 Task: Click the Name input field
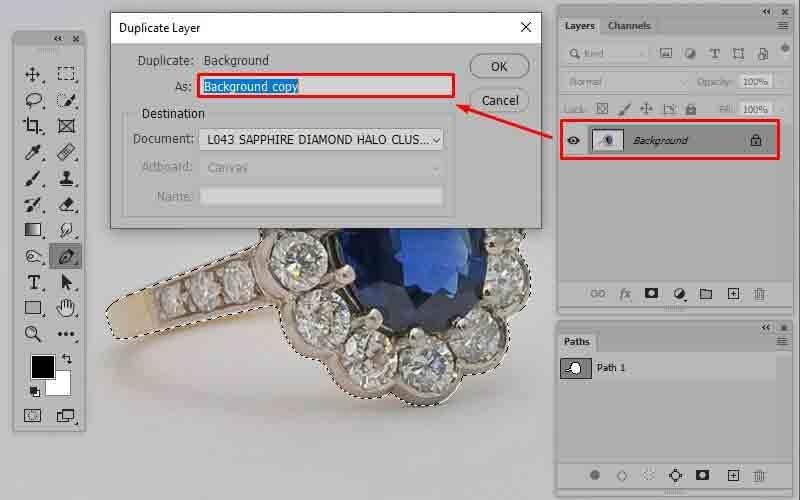[321, 196]
